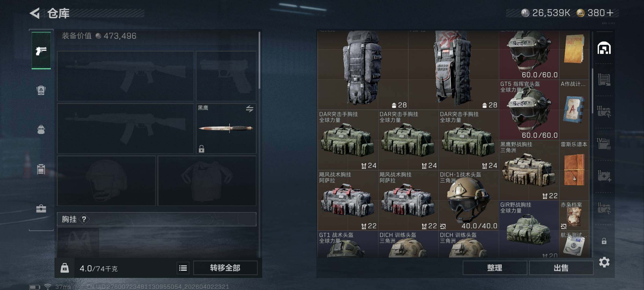
Task: Click the 整理 organize button
Action: tap(495, 268)
